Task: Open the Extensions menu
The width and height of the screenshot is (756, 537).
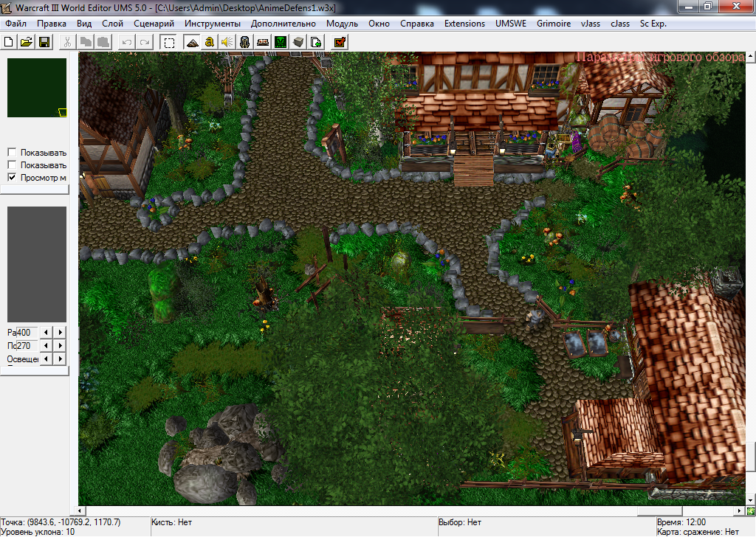Action: [464, 24]
